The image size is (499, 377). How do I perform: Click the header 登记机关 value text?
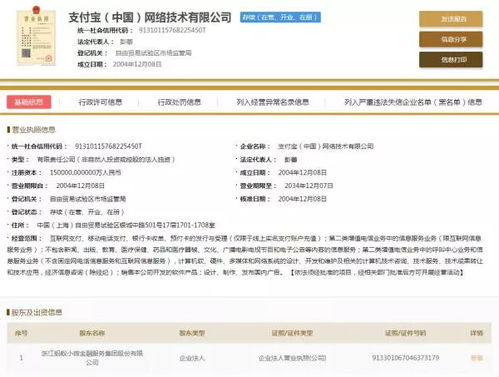pos(153,53)
